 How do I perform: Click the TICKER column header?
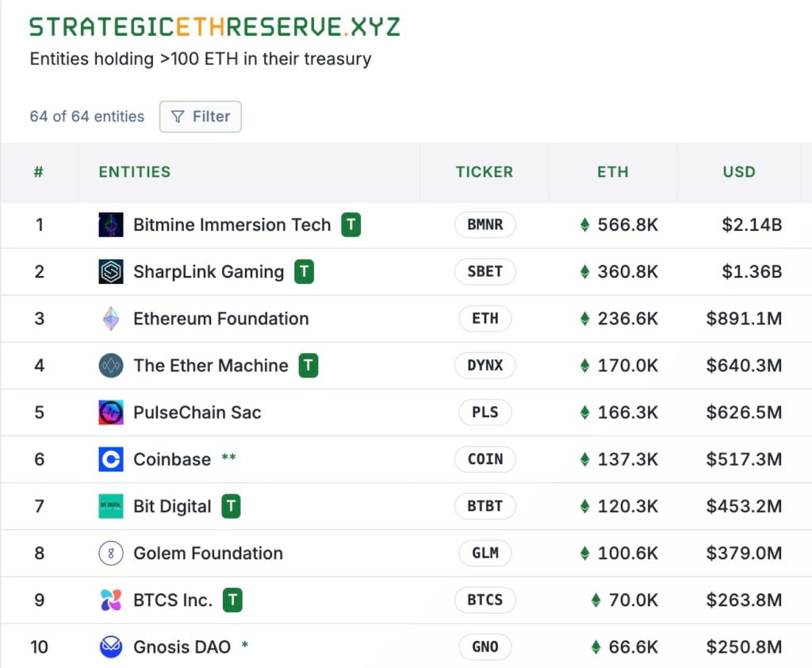(485, 172)
